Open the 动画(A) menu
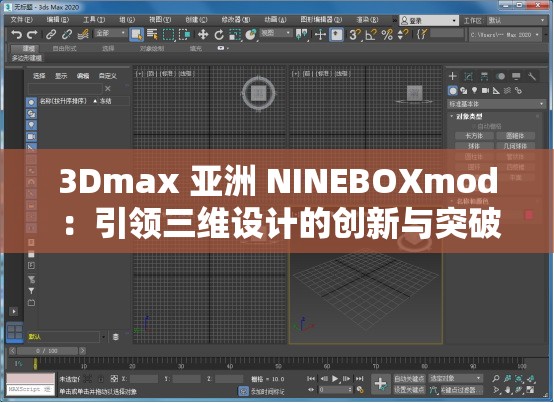This screenshot has width=554, height=403. coord(275,20)
